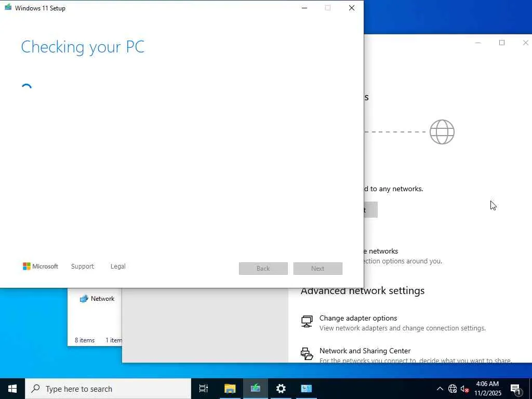Click the Network and Sharing Center printer icon
The image size is (532, 399).
[307, 354]
